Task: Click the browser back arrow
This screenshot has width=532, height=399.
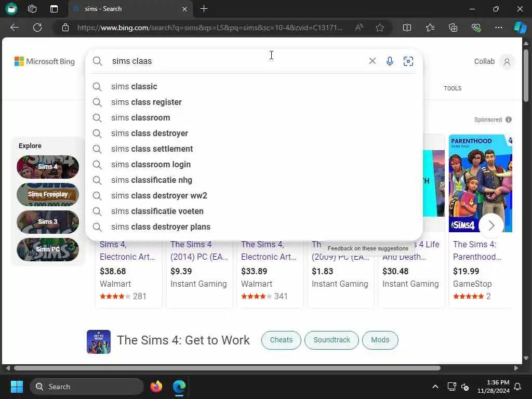Action: point(14,28)
